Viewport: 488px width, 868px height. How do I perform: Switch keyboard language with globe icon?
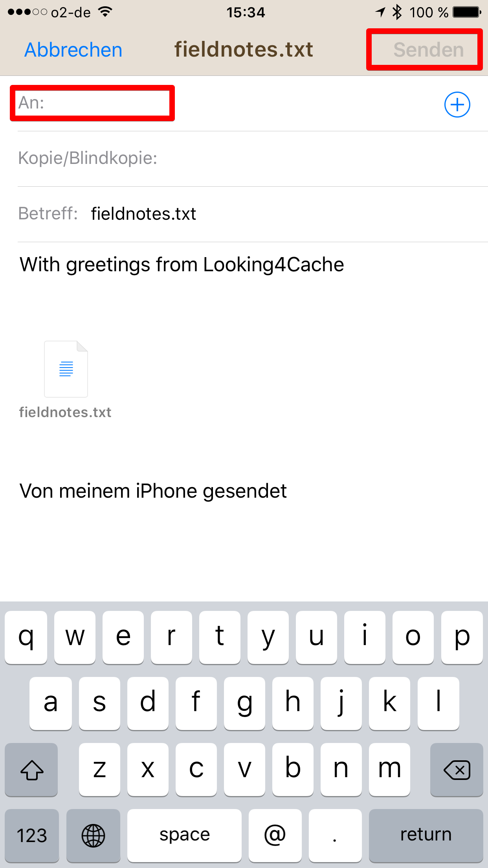93,835
